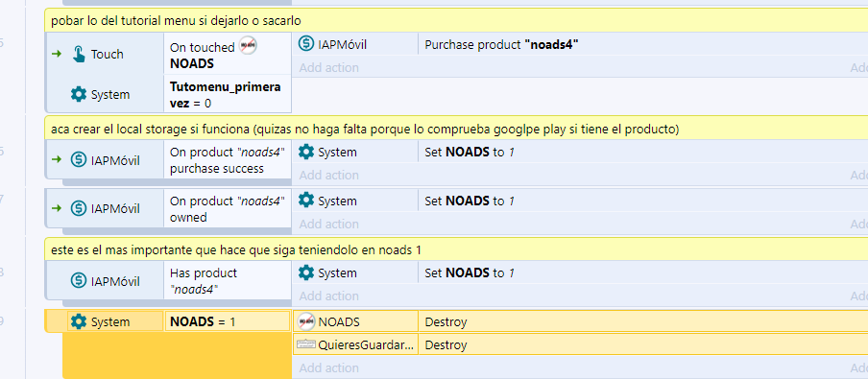Select the 'On touched NOADS' condition
The height and width of the screenshot is (379, 868).
[x=228, y=55]
